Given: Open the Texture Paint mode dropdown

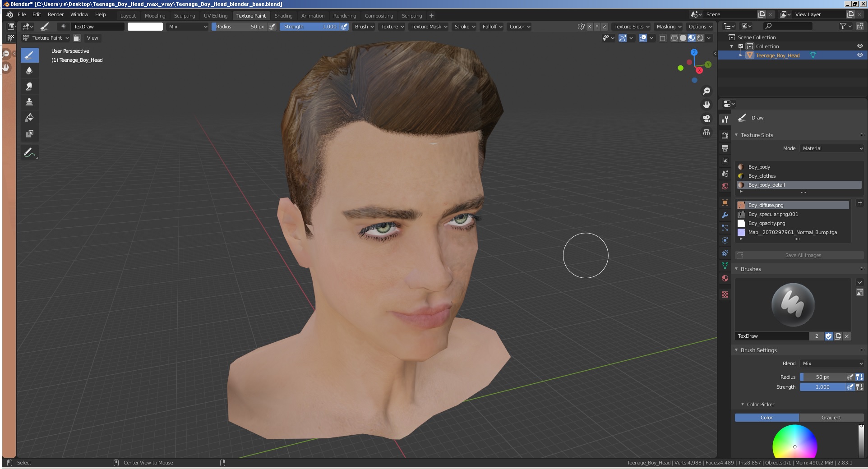Looking at the screenshot, I should pos(46,38).
